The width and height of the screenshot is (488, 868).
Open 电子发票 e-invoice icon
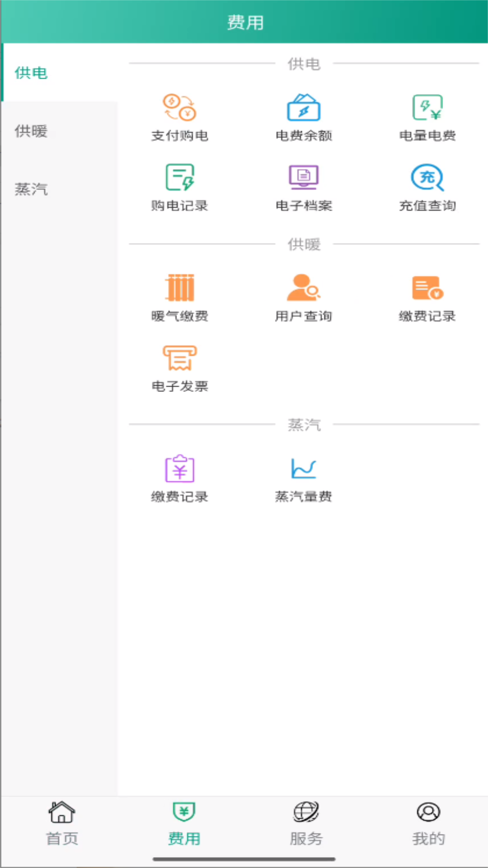(179, 358)
